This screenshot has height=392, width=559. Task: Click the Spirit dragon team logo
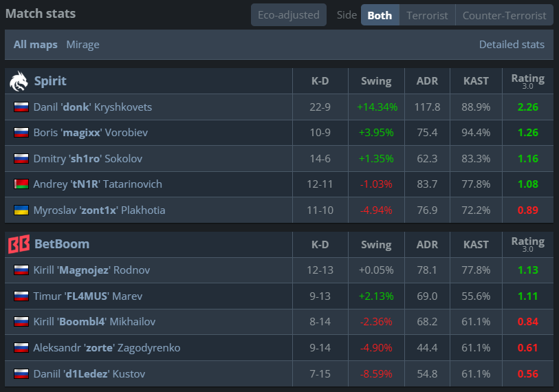pyautogui.click(x=19, y=81)
